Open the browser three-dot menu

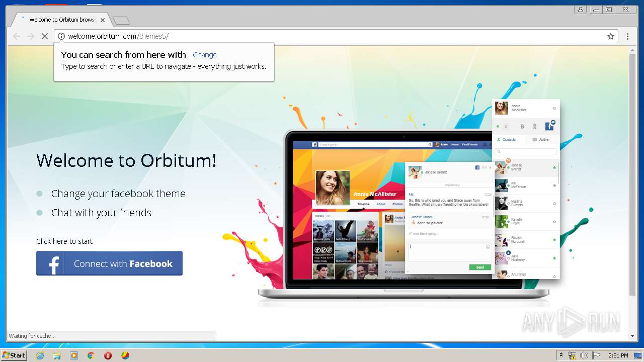[627, 36]
